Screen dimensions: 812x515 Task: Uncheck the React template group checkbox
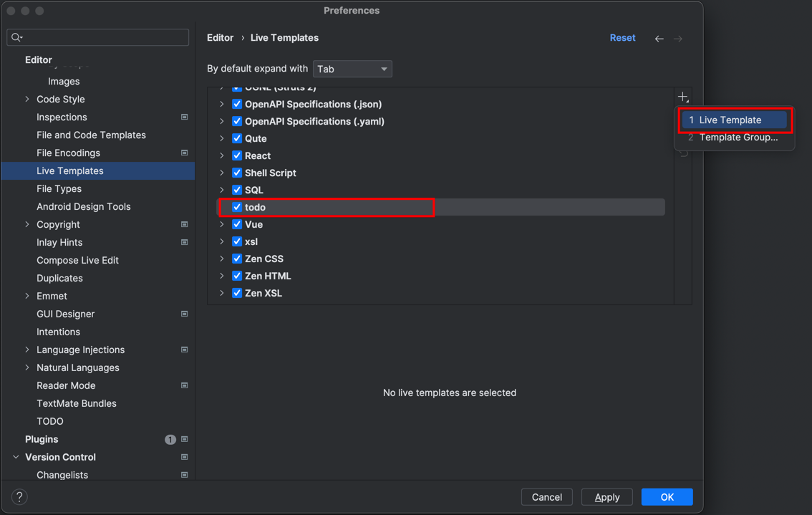237,155
